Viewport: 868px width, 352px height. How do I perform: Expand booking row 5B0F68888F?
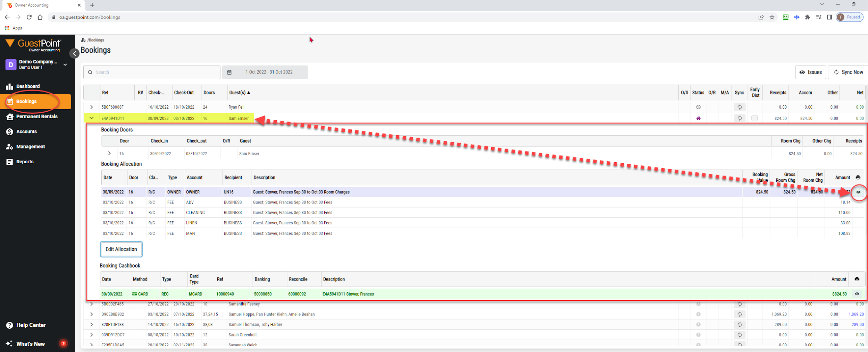92,107
